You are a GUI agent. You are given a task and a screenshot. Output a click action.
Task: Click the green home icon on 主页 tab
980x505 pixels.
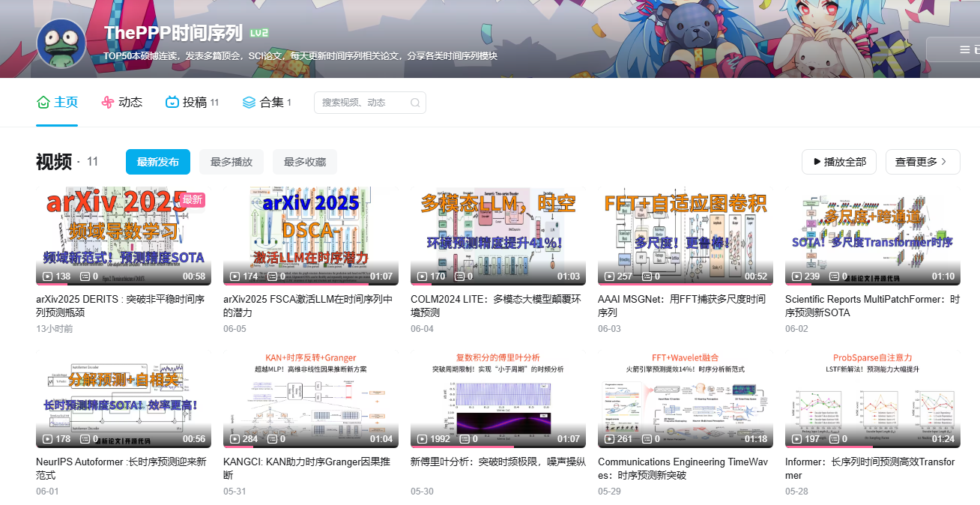[x=43, y=102]
